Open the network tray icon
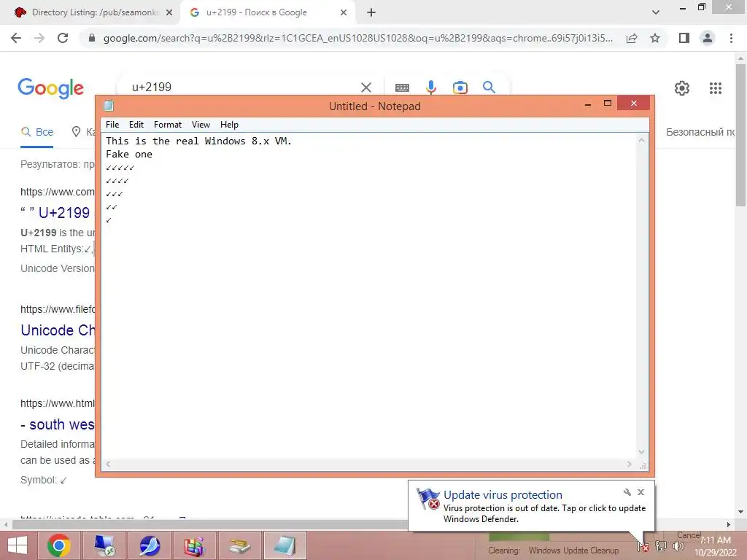The width and height of the screenshot is (747, 560). pyautogui.click(x=661, y=546)
